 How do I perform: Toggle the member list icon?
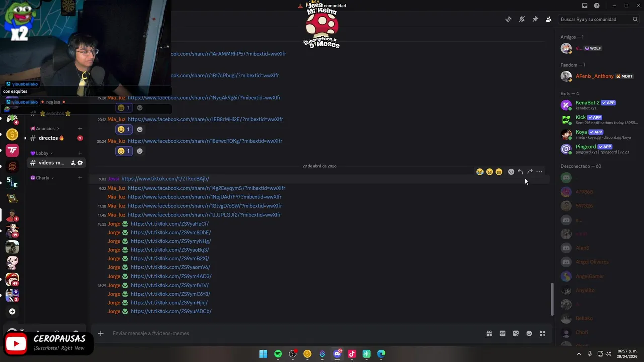tap(548, 19)
